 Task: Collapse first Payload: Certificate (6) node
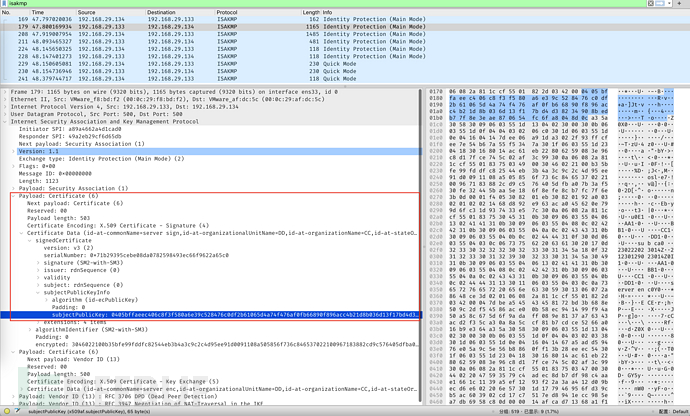13,196
